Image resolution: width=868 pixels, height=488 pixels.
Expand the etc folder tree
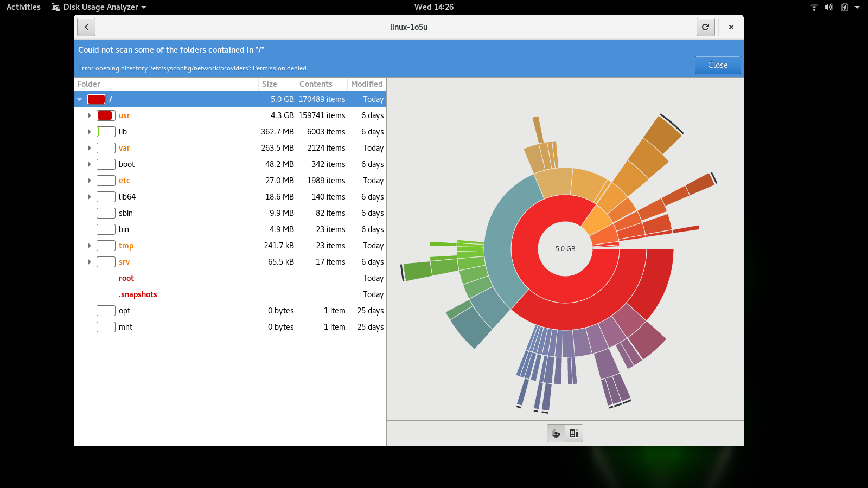coord(90,181)
